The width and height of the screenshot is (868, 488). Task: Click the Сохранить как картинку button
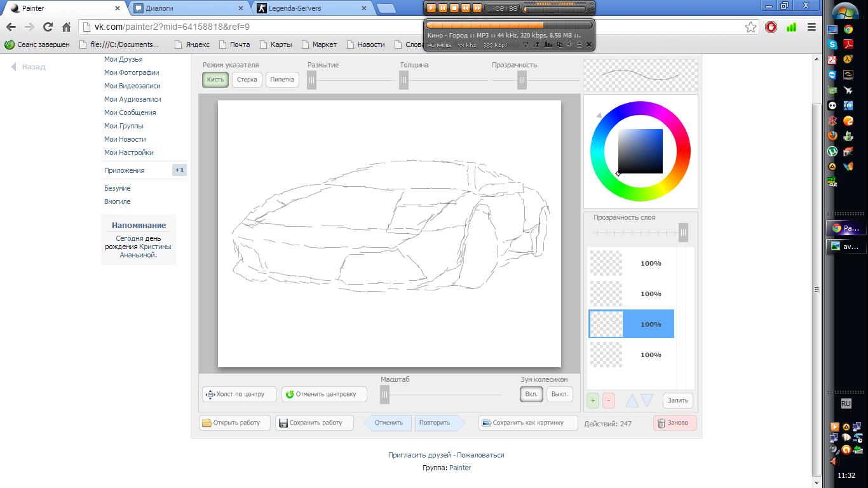coord(527,423)
